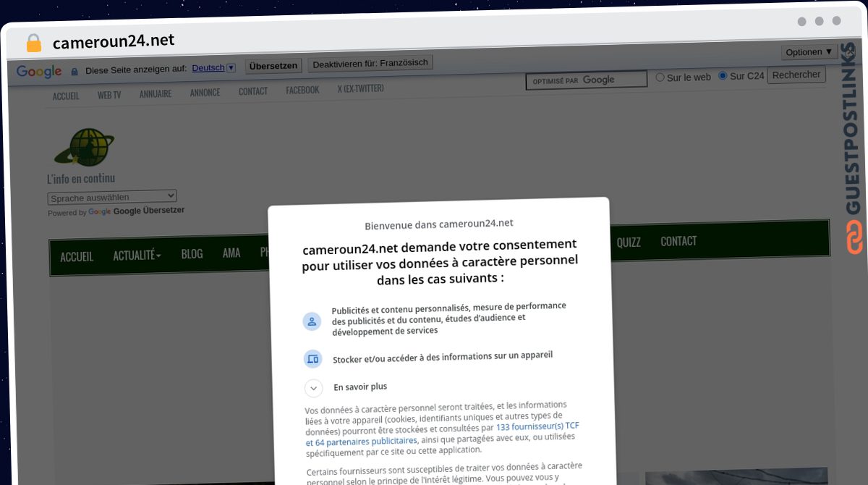This screenshot has width=868, height=485.
Task: Open the Deutsch language dropdown arrow
Action: 231,67
